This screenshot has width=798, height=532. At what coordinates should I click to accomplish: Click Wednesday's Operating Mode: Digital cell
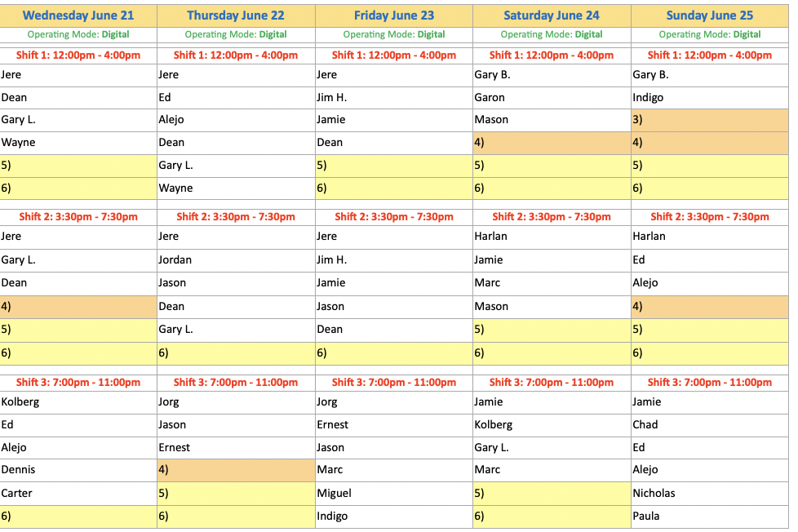tap(78, 34)
